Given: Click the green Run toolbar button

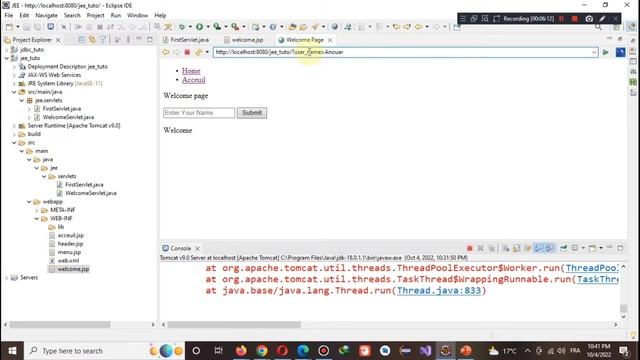Looking at the screenshot, I should tap(199, 27).
